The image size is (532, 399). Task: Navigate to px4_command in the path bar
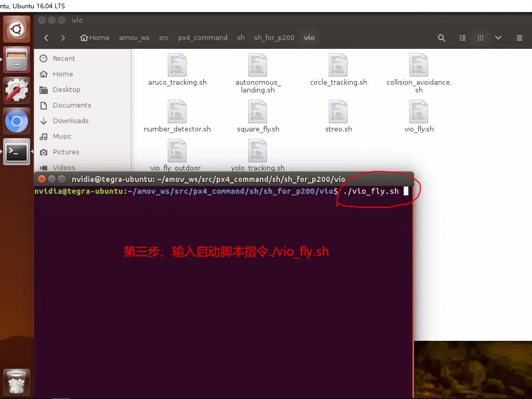[203, 37]
